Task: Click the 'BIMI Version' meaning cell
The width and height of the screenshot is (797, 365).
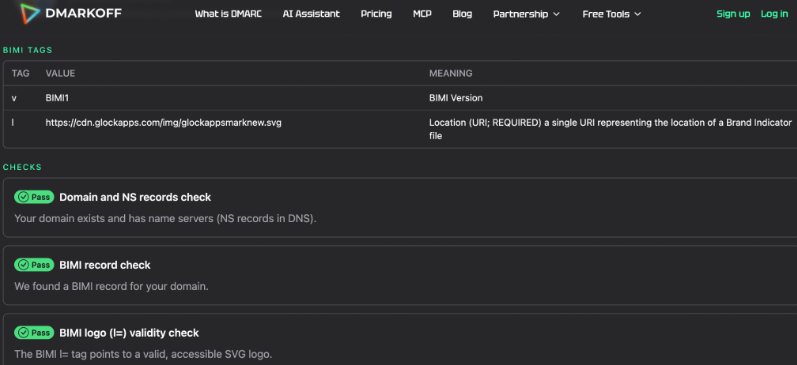Action: pyautogui.click(x=456, y=98)
